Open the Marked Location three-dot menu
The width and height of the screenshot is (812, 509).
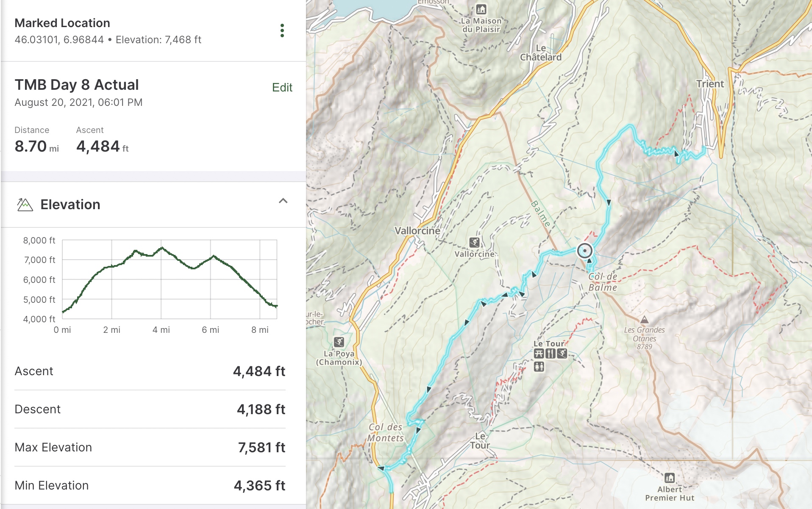(282, 30)
